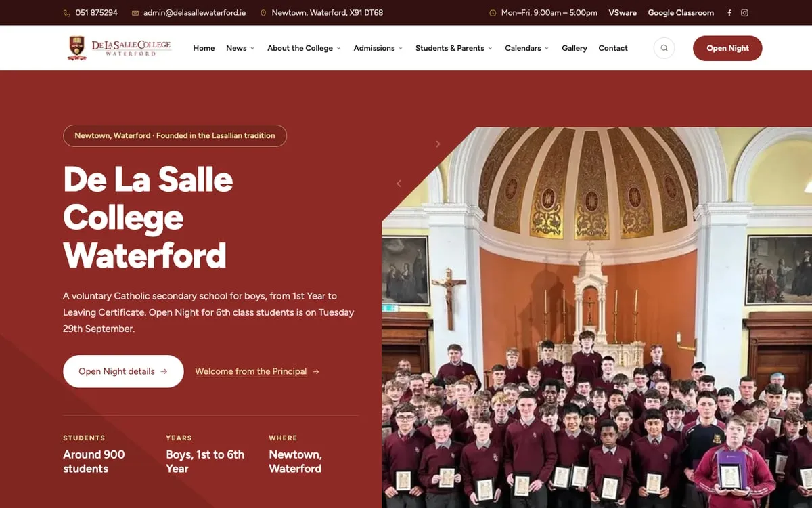Expand the Admissions dropdown chevron
Viewport: 812px width, 508px height.
(401, 48)
